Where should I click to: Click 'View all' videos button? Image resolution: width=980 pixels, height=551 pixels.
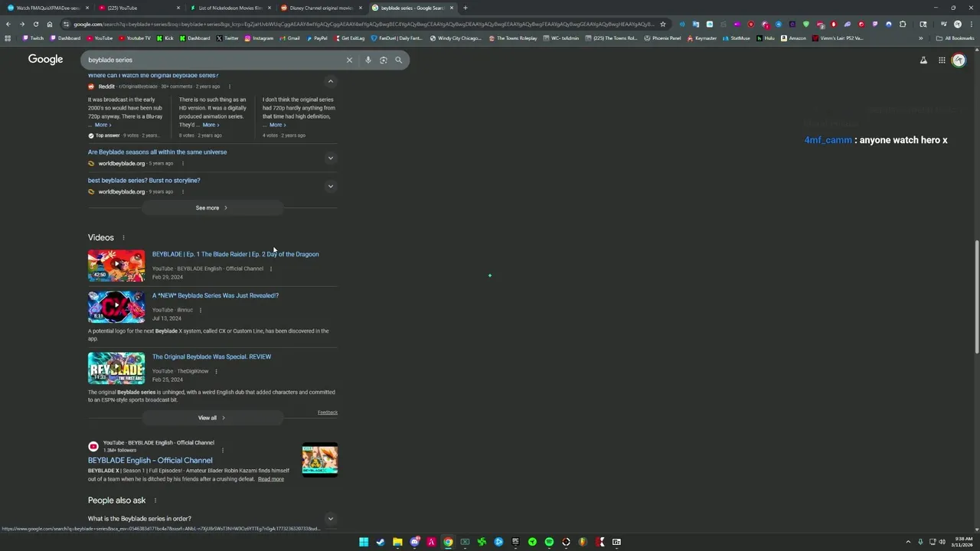[212, 418]
